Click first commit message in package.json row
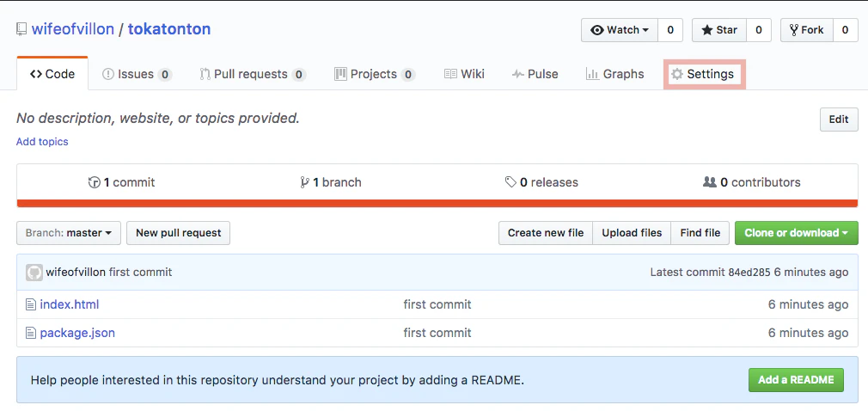Viewport: 868px width, 411px height. (x=437, y=333)
